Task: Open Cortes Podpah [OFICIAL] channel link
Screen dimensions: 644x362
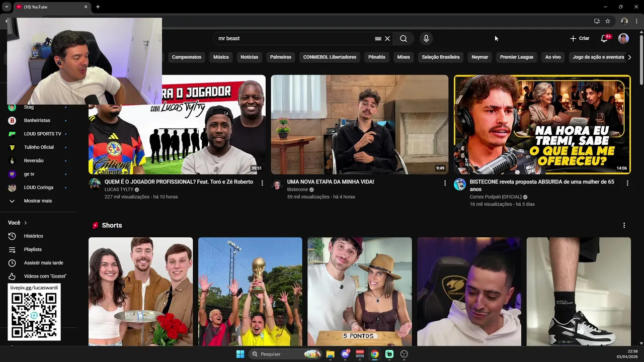Action: point(496,197)
